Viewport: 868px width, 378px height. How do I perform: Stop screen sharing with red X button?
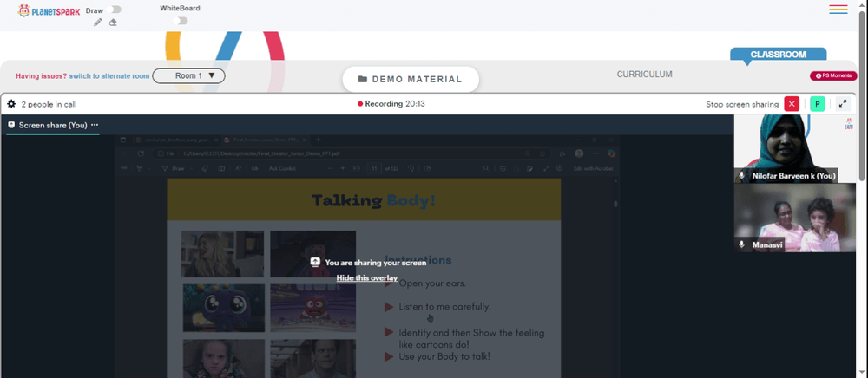tap(792, 104)
